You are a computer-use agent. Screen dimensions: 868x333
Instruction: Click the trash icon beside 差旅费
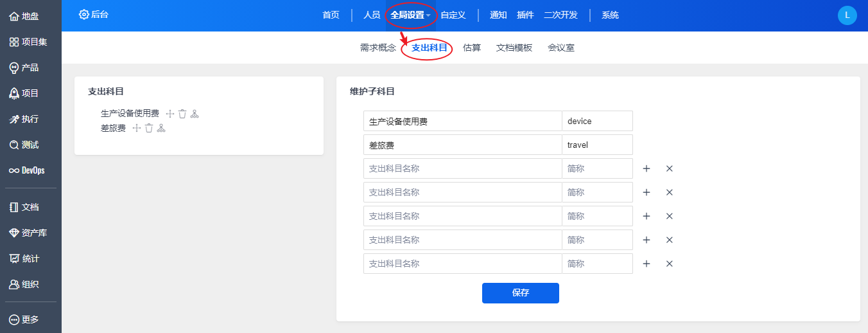[149, 128]
